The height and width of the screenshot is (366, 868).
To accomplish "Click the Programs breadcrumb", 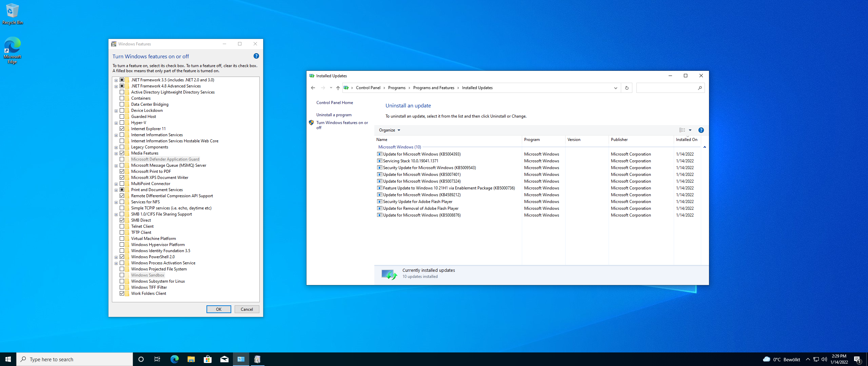I will [x=397, y=88].
